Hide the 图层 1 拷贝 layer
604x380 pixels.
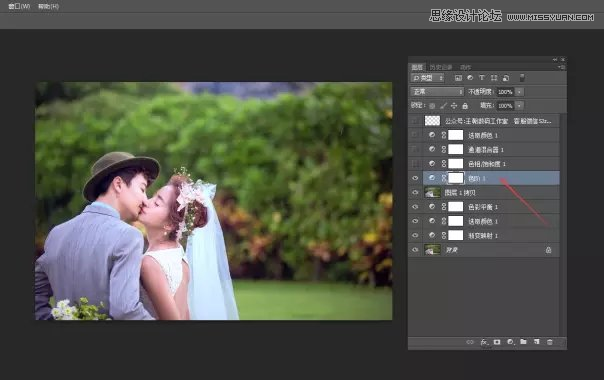coord(415,192)
